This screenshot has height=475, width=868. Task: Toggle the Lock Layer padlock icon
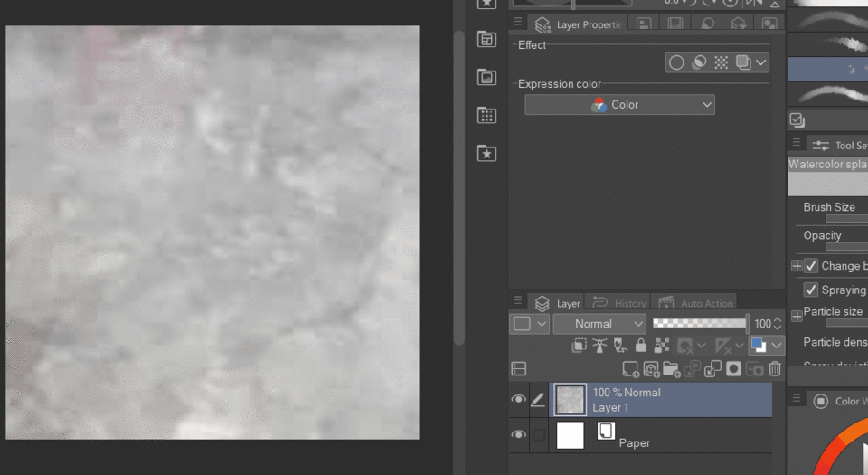(x=640, y=346)
